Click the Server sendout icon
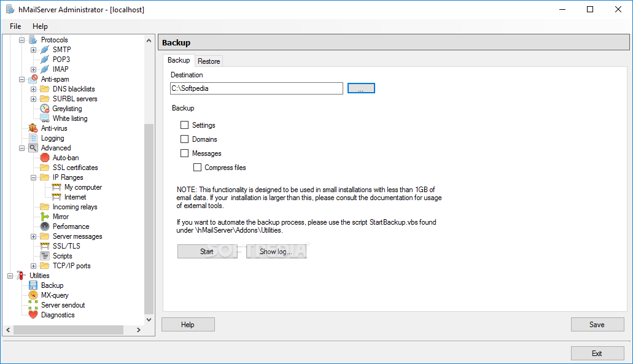This screenshot has height=364, width=633. pos(33,305)
